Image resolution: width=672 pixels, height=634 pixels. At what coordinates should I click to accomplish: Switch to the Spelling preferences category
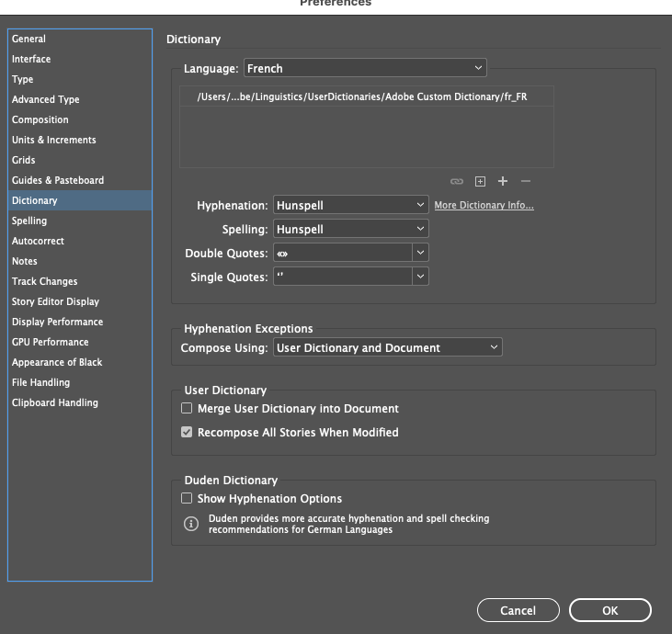coord(29,221)
